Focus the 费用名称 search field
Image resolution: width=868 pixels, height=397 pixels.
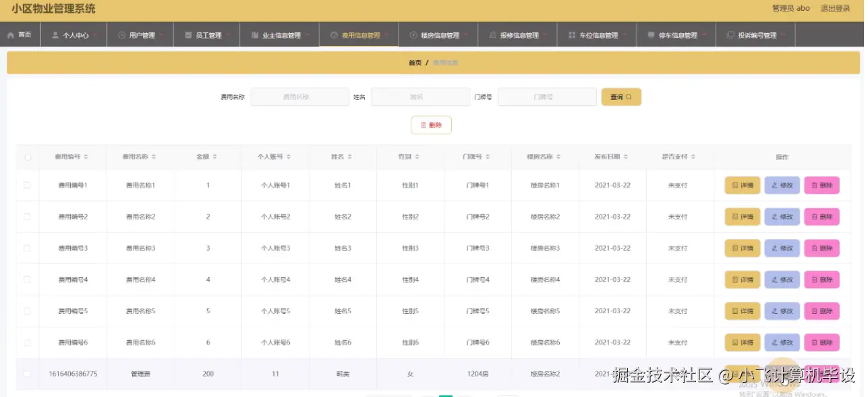click(x=300, y=97)
